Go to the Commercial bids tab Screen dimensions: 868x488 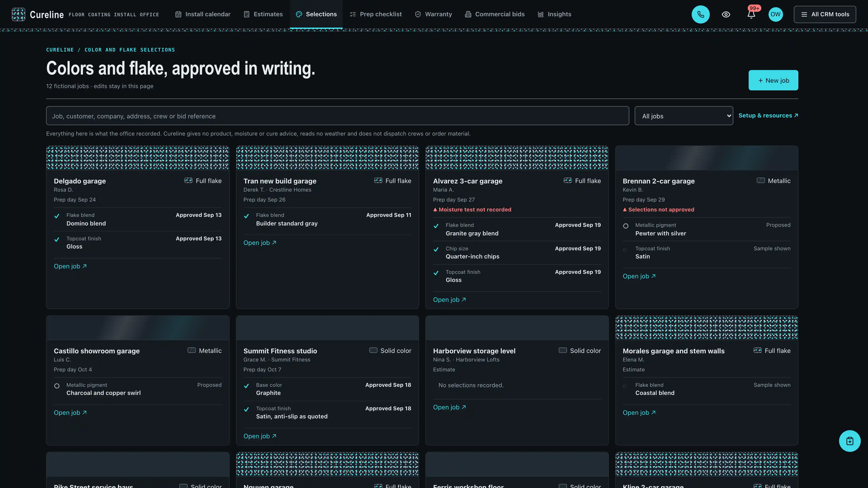495,14
